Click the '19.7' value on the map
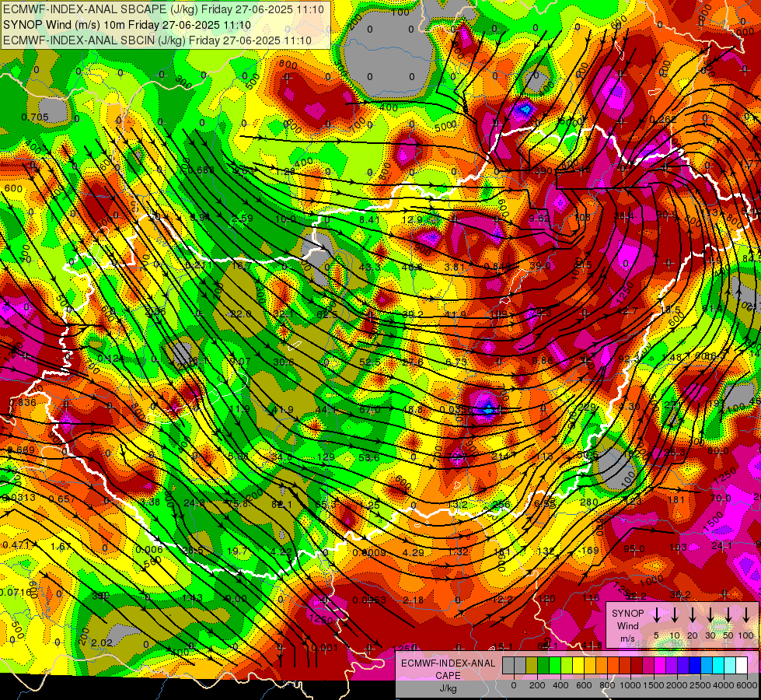 coord(237,551)
